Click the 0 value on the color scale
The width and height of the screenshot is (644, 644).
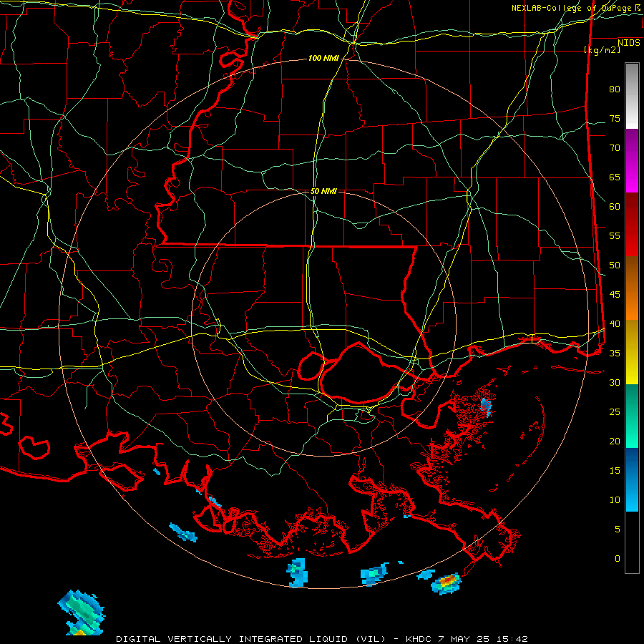pos(618,559)
